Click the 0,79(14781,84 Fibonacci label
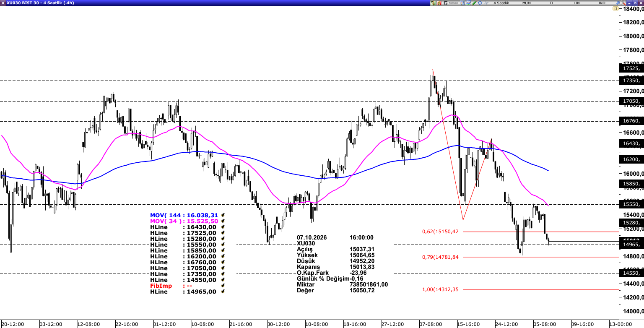The width and height of the screenshot is (644, 328). [440, 257]
